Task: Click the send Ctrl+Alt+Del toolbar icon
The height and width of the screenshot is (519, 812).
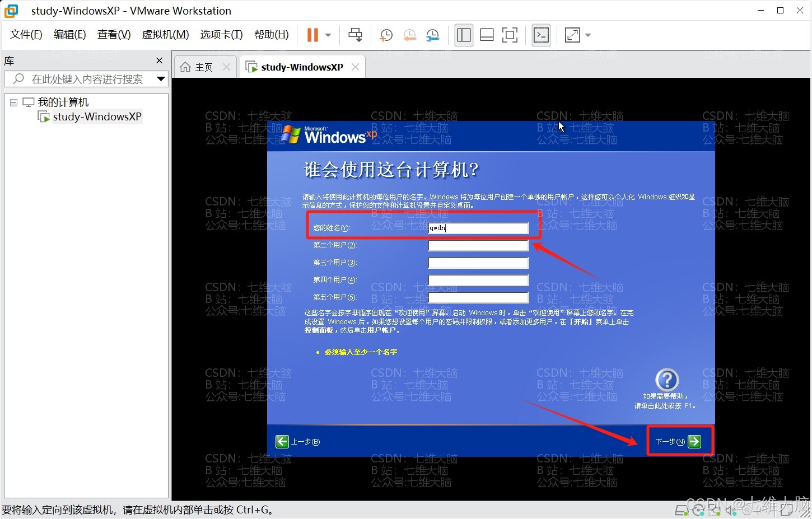Action: (x=356, y=35)
